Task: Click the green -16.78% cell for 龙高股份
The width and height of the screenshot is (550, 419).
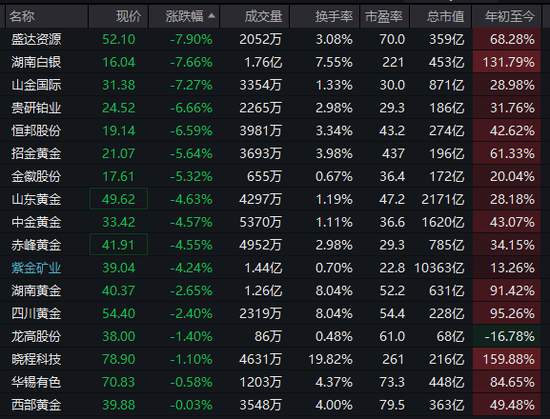Action: (507, 336)
